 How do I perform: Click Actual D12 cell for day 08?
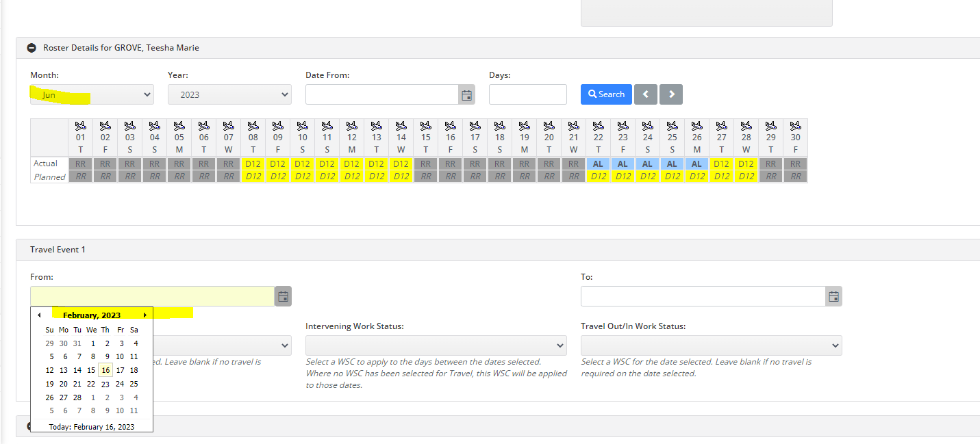coord(253,164)
